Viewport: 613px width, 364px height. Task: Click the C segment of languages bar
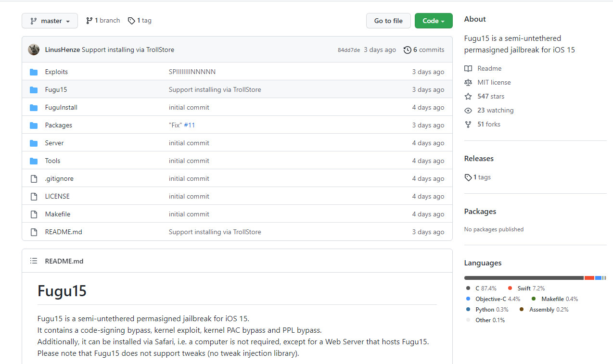click(x=524, y=278)
